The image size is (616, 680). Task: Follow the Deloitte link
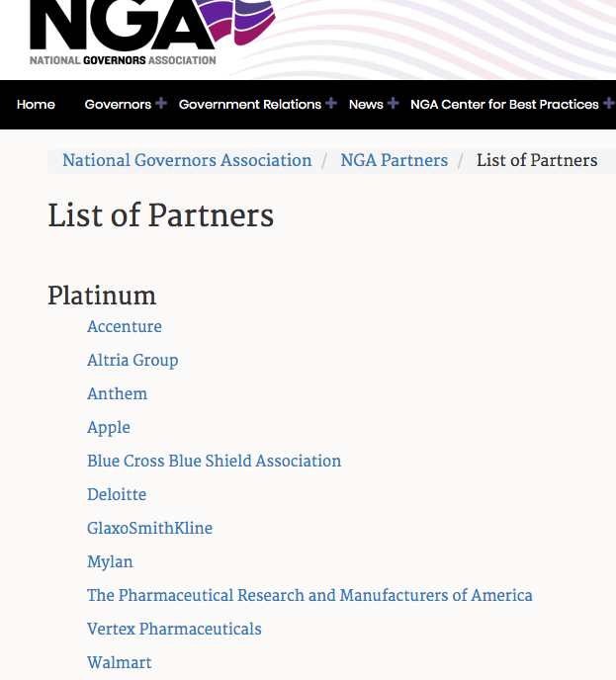tap(117, 494)
